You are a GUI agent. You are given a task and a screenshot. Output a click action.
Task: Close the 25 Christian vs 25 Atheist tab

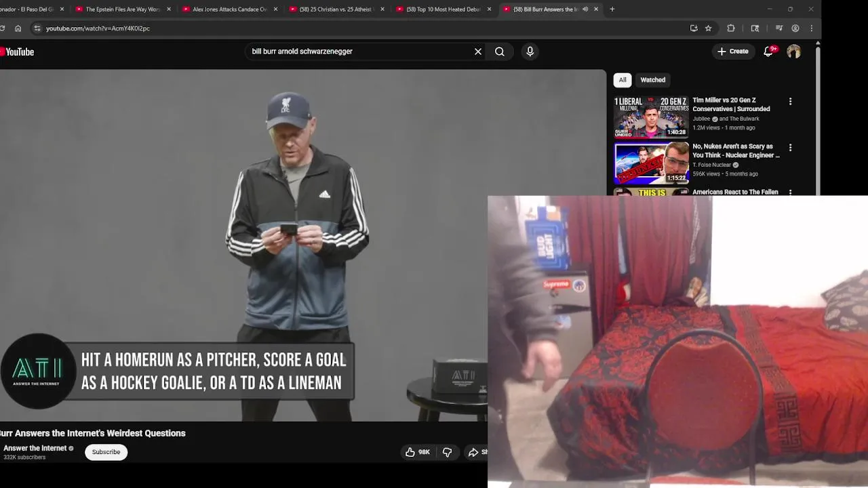382,9
